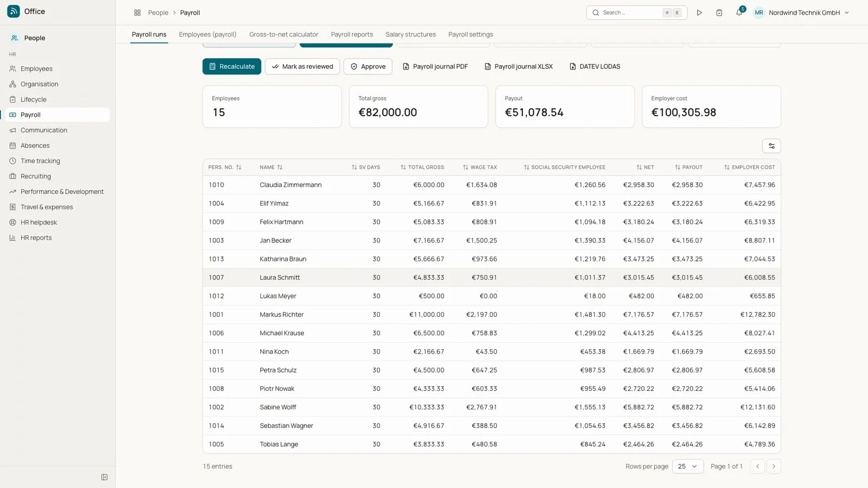Sort by the Net column
This screenshot has height=488, width=868.
tap(645, 167)
